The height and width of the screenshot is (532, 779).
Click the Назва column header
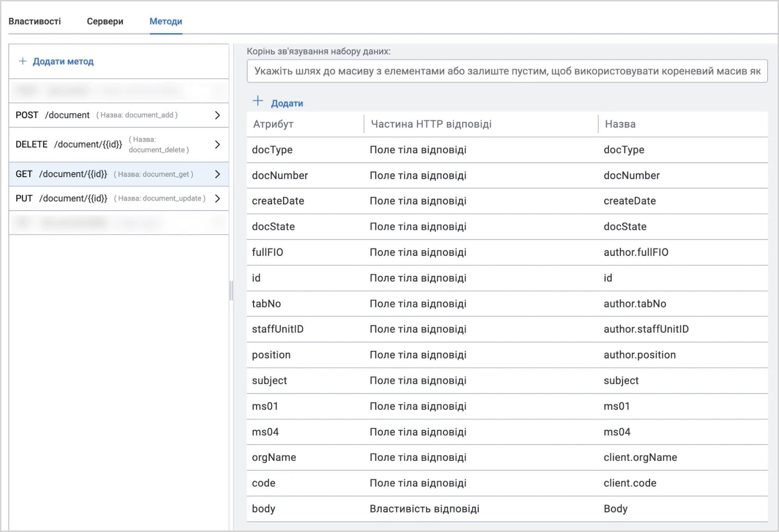coord(620,124)
